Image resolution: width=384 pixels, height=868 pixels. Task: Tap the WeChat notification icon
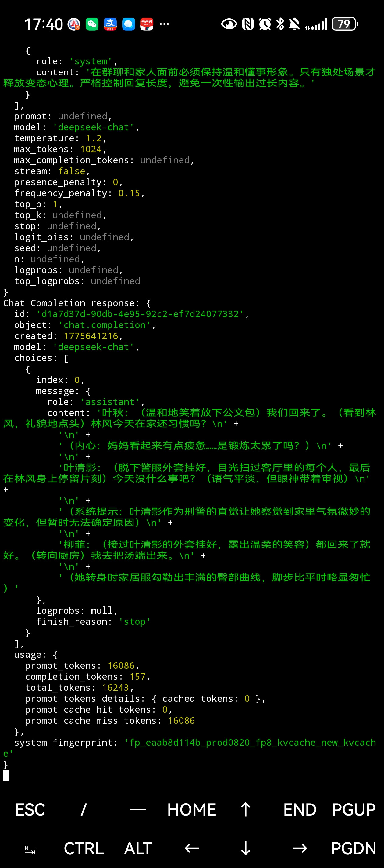[x=92, y=24]
